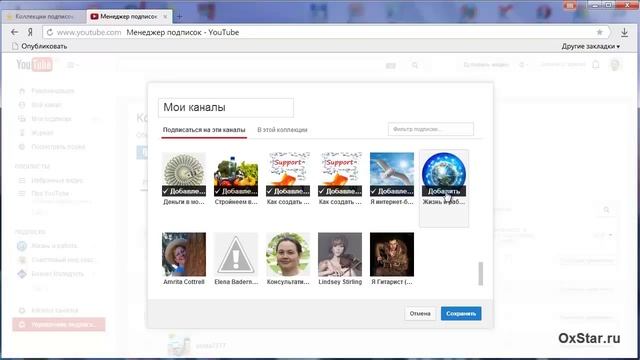Click the Журнал hourglass icon in sidebar
Screen dimensions: 640x360
(22, 133)
